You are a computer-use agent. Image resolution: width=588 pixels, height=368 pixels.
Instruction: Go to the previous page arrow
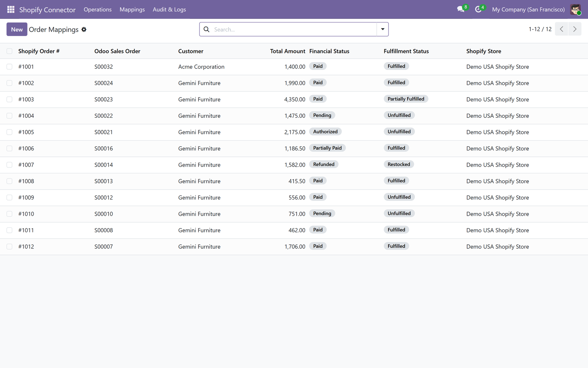(562, 29)
